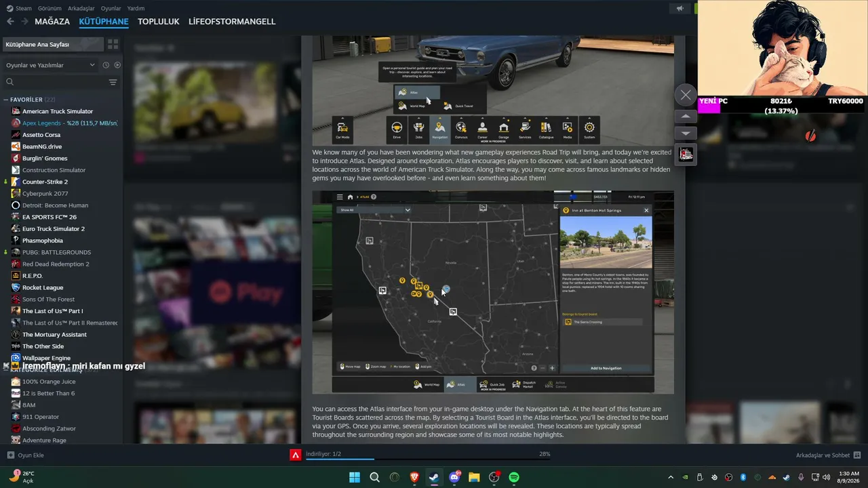
Task: Switch to the KÜTÜPHANE tab
Action: pos(104,22)
